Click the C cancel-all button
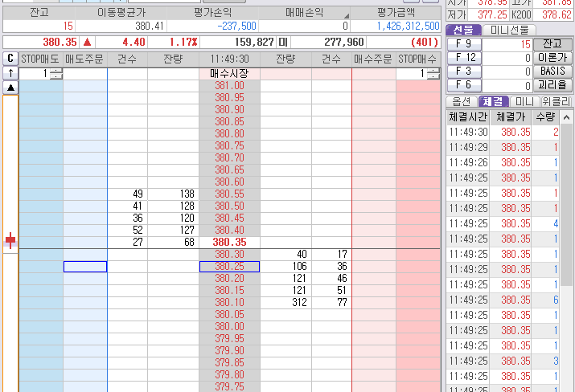This screenshot has width=575, height=392. click(x=10, y=59)
